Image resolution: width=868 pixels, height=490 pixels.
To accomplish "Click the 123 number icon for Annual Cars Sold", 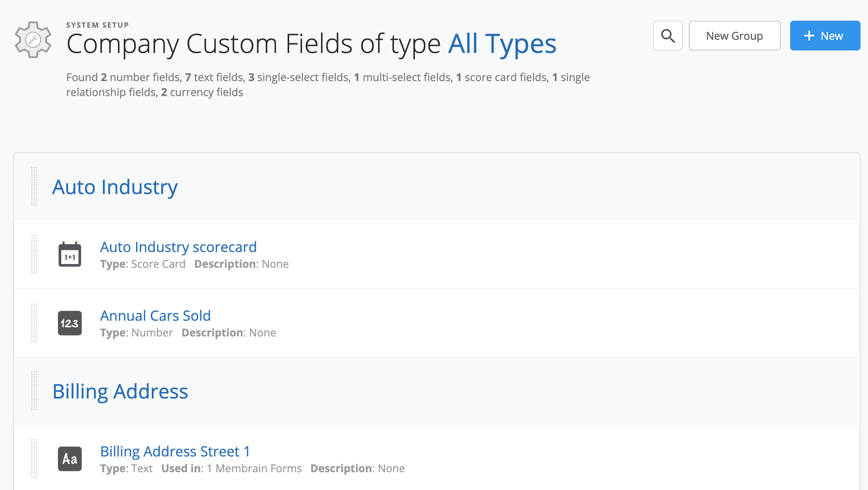I will [x=70, y=323].
